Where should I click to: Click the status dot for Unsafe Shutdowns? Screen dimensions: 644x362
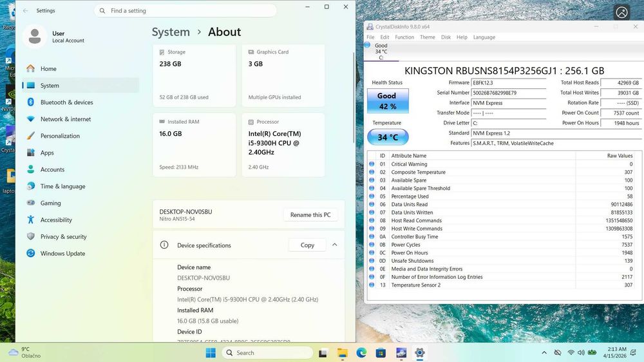tap(372, 261)
